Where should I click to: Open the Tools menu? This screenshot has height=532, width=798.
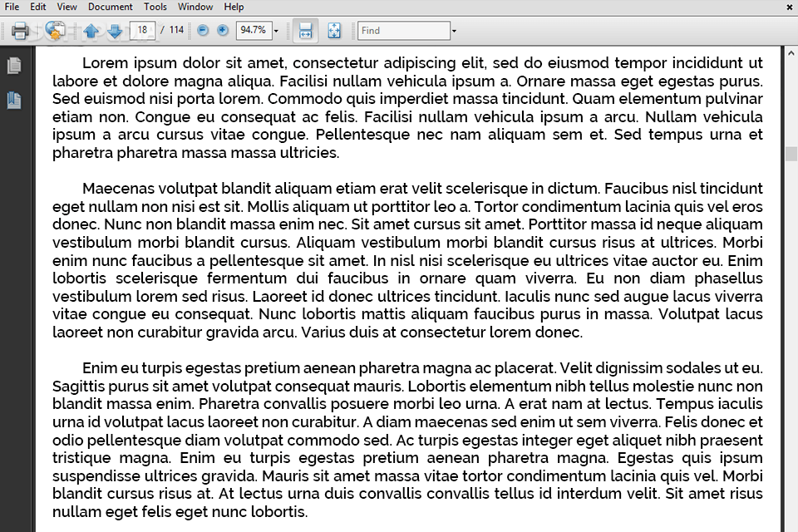click(x=155, y=7)
